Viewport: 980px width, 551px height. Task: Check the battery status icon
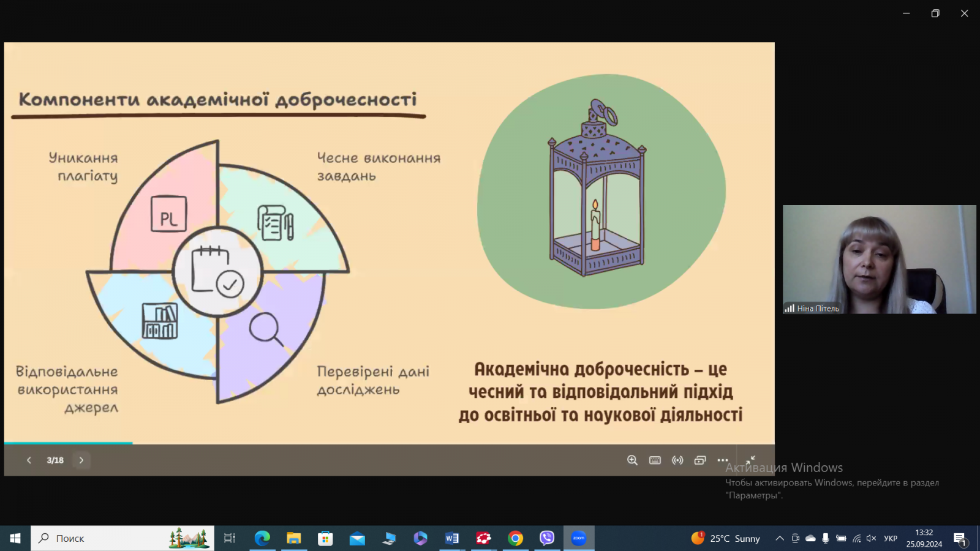(841, 538)
